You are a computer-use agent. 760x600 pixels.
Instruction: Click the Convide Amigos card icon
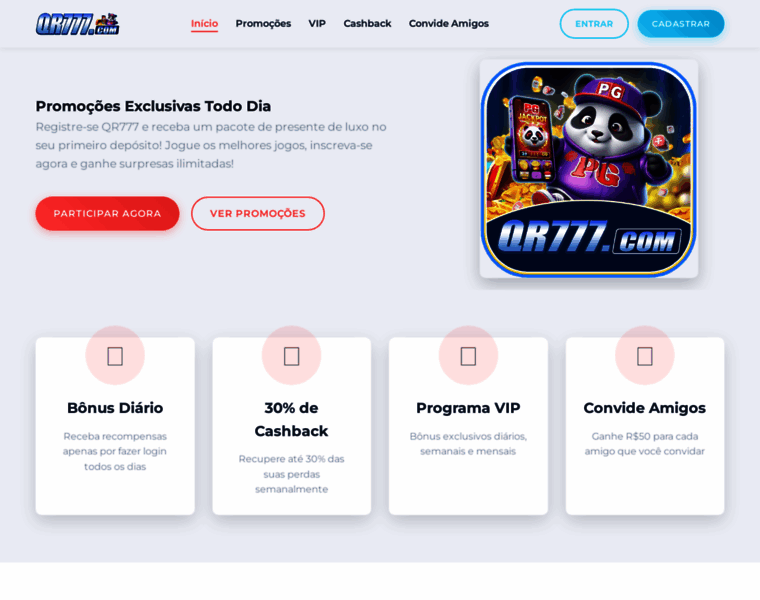pyautogui.click(x=645, y=356)
